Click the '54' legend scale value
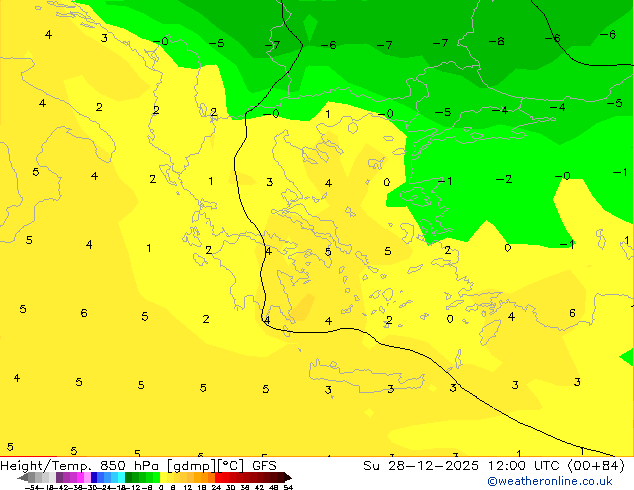Image resolution: width=634 pixels, height=490 pixels. pyautogui.click(x=288, y=487)
